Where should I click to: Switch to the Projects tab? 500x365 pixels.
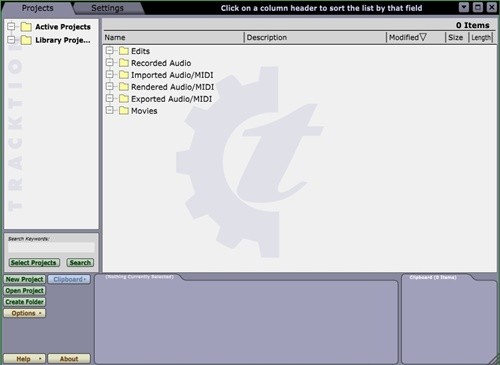[x=37, y=8]
